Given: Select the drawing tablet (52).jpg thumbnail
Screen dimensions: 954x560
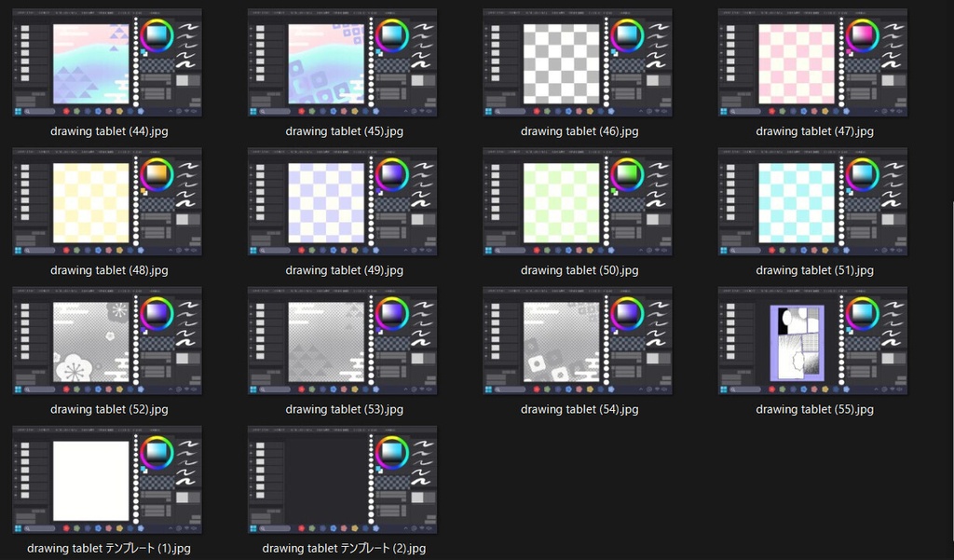Looking at the screenshot, I should click(x=107, y=341).
